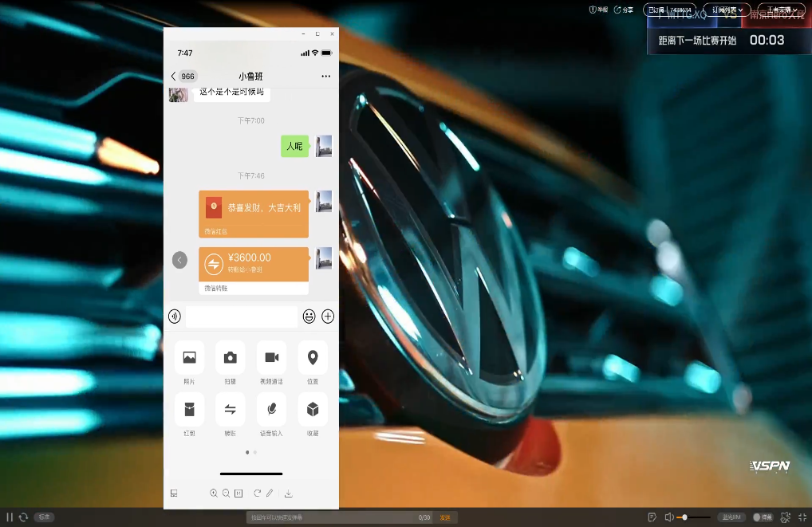Click contact avatar at top of chat
The height and width of the screenshot is (527, 812).
[x=179, y=95]
